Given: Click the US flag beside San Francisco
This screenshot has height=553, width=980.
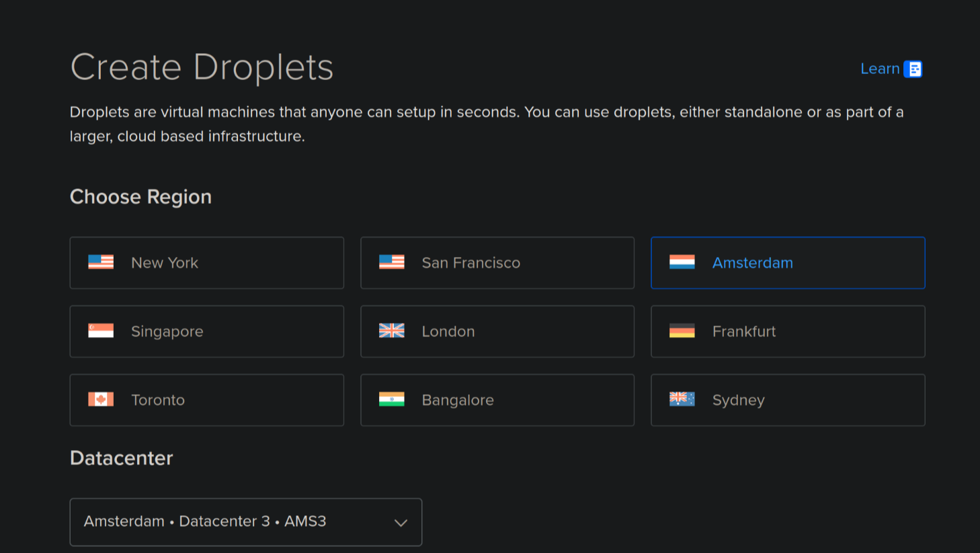Looking at the screenshot, I should pyautogui.click(x=391, y=262).
